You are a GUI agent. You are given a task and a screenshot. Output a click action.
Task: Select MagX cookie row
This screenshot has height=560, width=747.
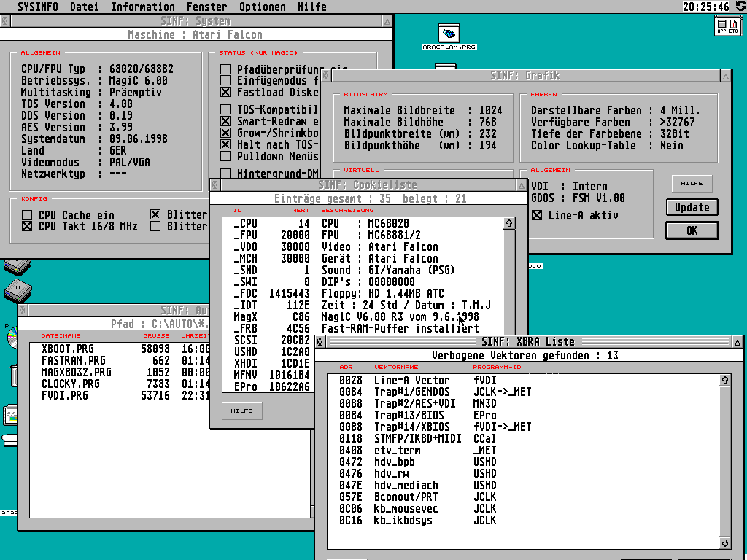[363, 316]
